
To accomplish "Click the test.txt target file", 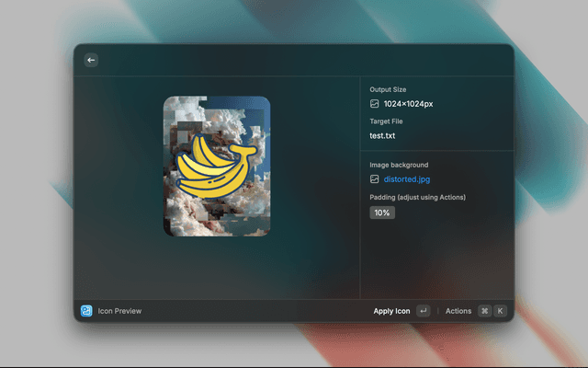I will pyautogui.click(x=382, y=135).
